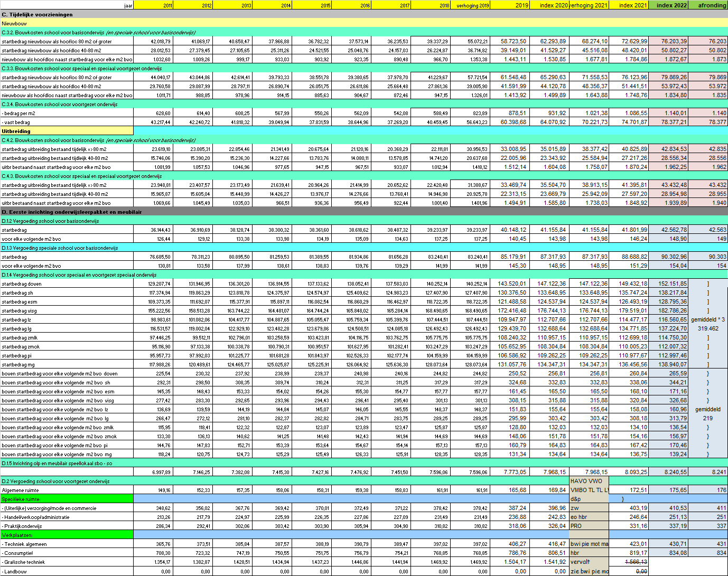The width and height of the screenshot is (728, 576).
Task: Click the yellow 'Uitbreiding' cell
Action: click(67, 131)
